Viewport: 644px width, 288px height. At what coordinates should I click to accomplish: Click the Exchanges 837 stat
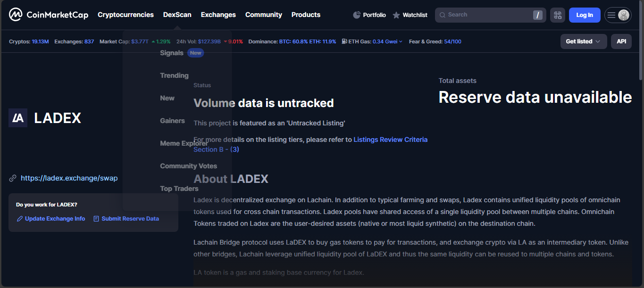74,41
